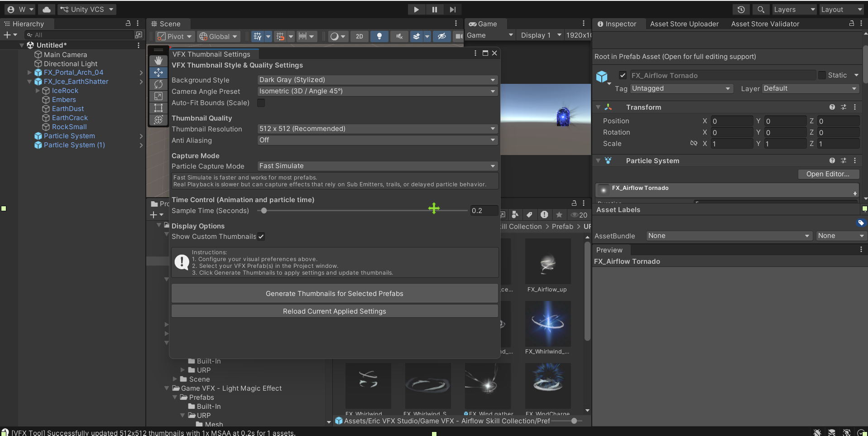
Task: Open Transform component help icon
Action: coord(832,107)
